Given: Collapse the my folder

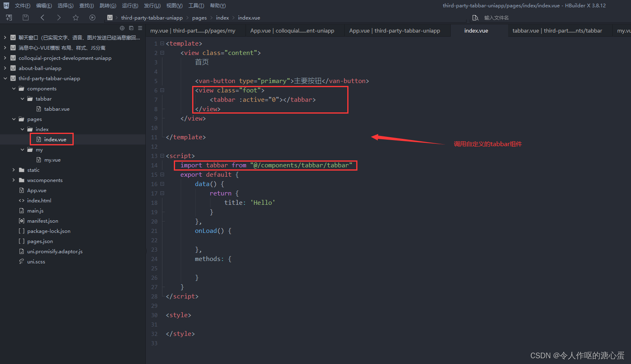Looking at the screenshot, I should coord(22,149).
